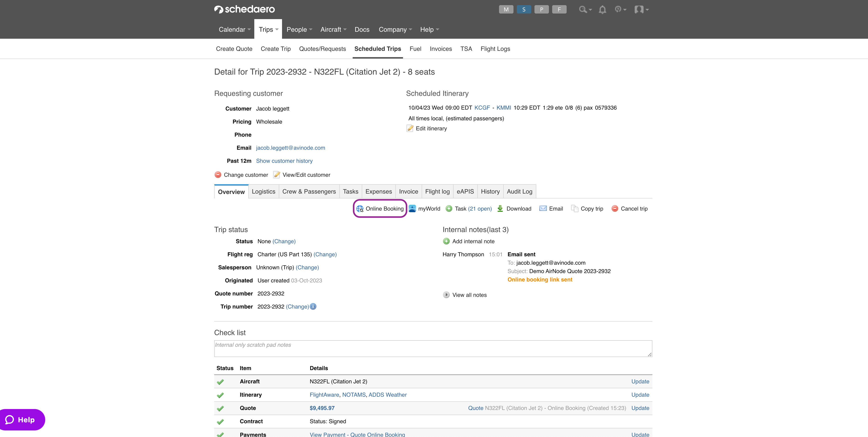The image size is (868, 437).
Task: Open the recent history clock menu
Action: pos(620,9)
